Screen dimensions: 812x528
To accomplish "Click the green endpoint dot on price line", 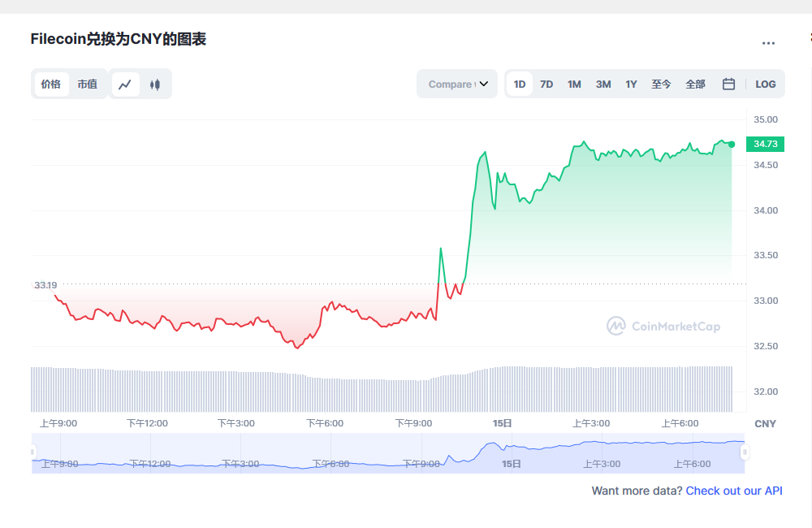I will [x=732, y=145].
